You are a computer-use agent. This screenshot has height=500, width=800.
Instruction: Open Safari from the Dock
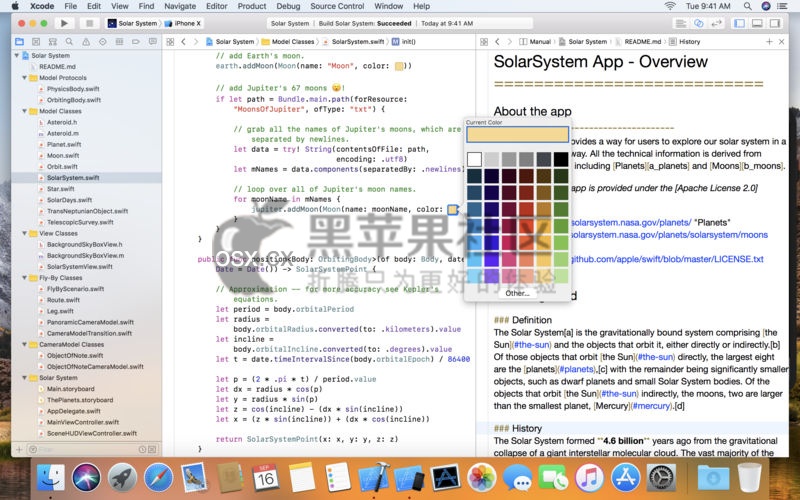click(158, 478)
